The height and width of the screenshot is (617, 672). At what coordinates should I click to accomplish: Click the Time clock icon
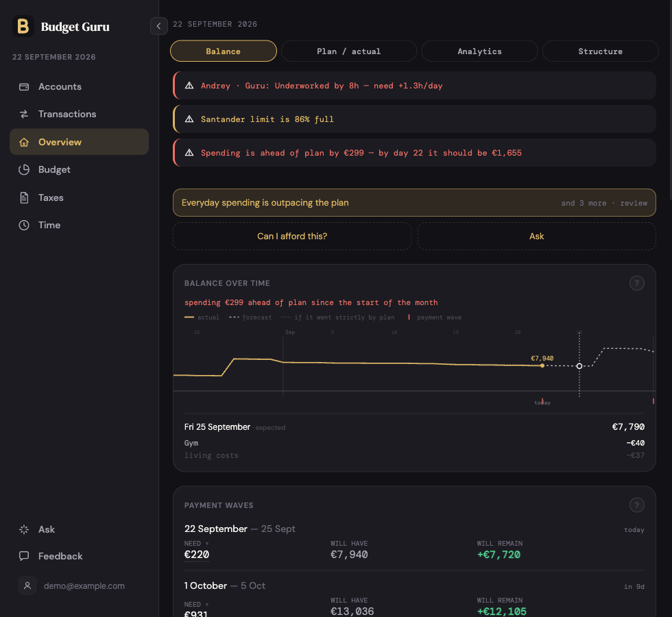[x=24, y=225]
